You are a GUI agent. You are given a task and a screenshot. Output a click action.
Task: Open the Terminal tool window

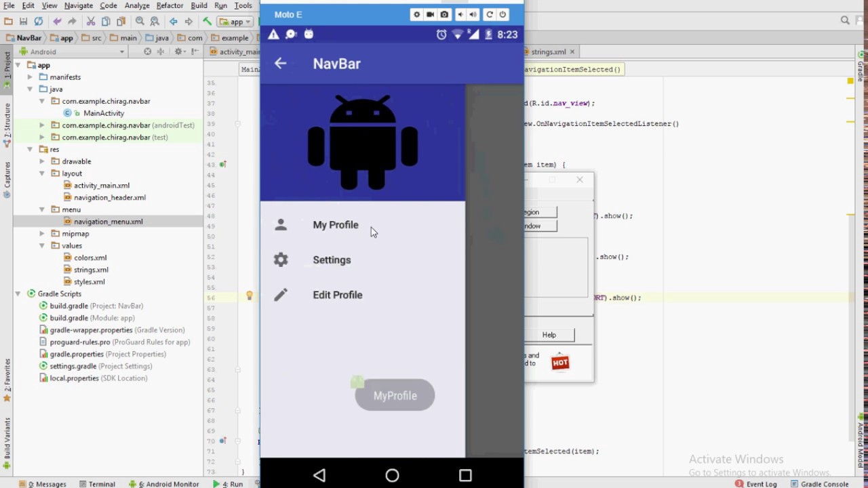pos(100,484)
